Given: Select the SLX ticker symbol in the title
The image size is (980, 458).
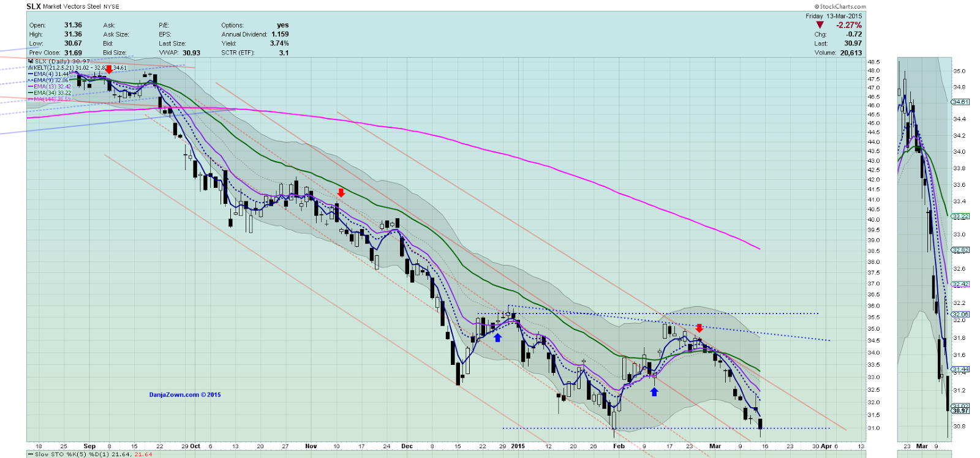Looking at the screenshot, I should pos(34,6).
